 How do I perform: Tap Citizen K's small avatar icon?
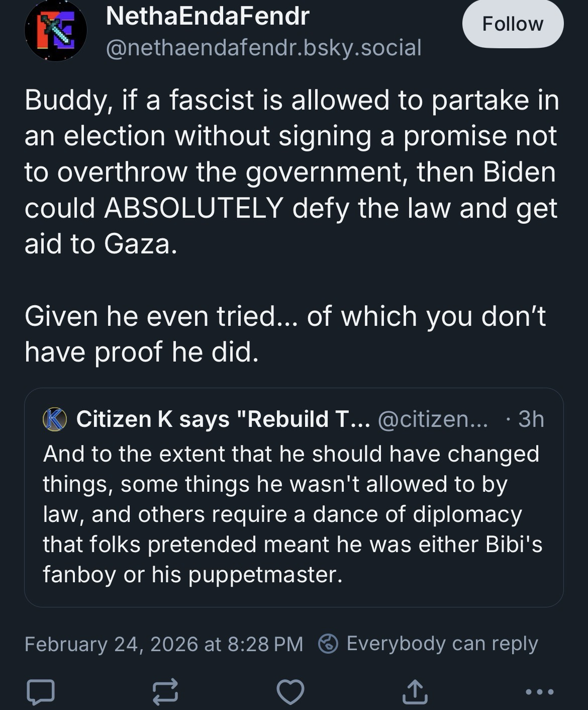pos(54,419)
